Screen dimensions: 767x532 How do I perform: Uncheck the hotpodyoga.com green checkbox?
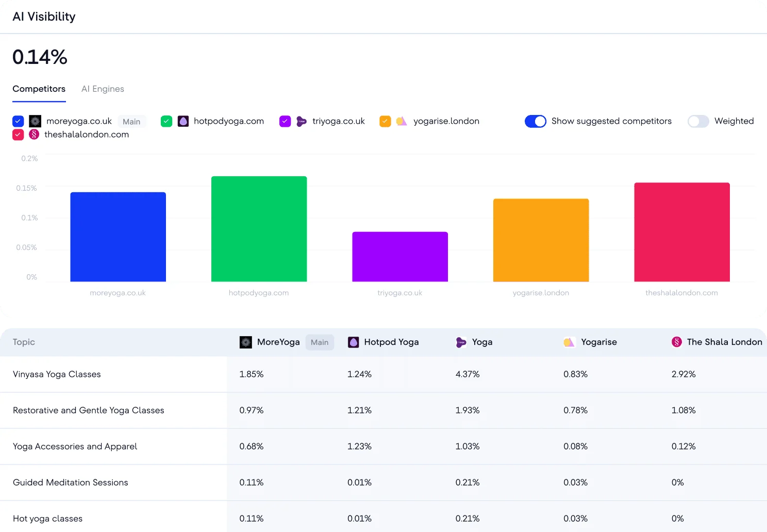point(166,121)
